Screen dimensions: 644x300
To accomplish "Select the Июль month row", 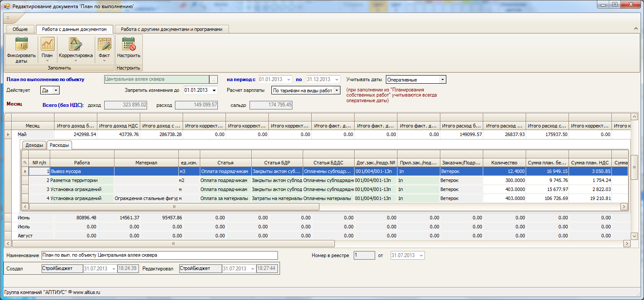I will 317,227.
